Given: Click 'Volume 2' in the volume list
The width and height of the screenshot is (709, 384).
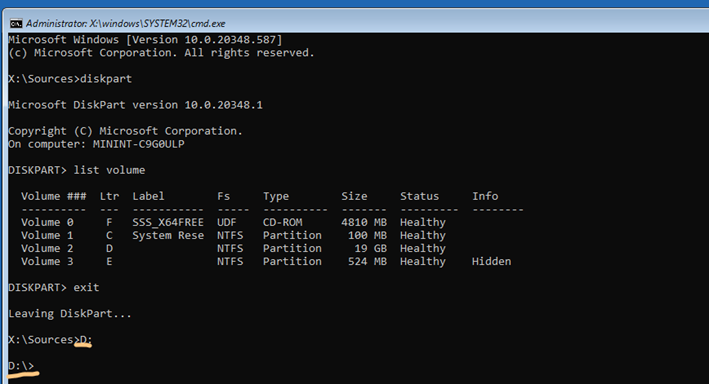Looking at the screenshot, I should [47, 249].
